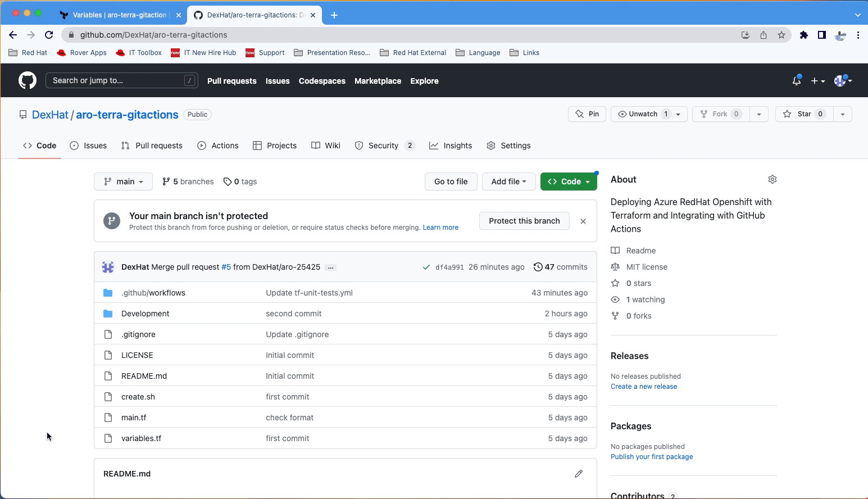Click the commit status checkmark icon
868x499 pixels.
click(426, 267)
